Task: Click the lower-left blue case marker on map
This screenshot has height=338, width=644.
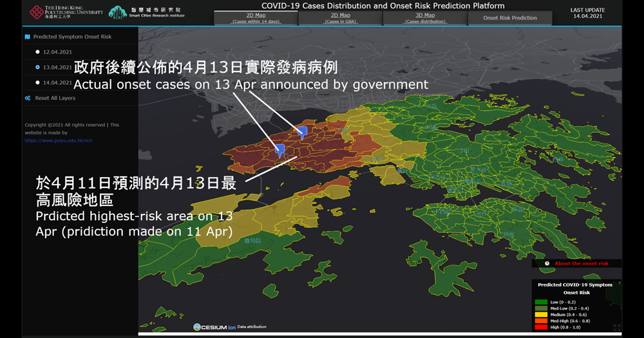Action: pyautogui.click(x=280, y=149)
